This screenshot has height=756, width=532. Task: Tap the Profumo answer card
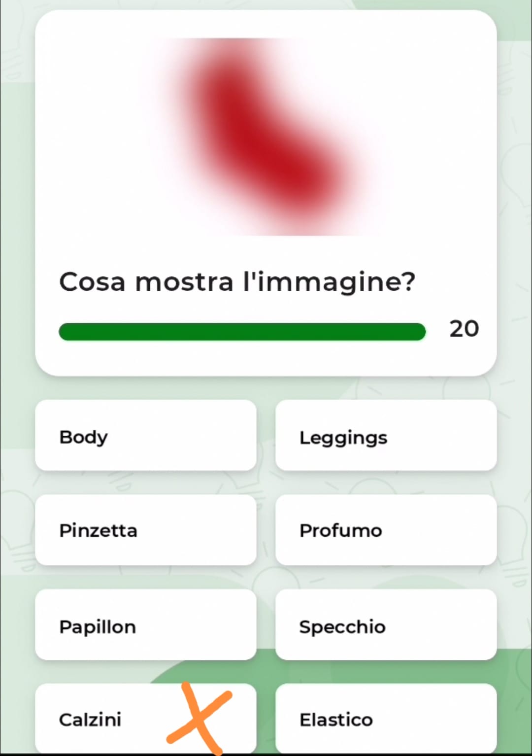tap(386, 530)
